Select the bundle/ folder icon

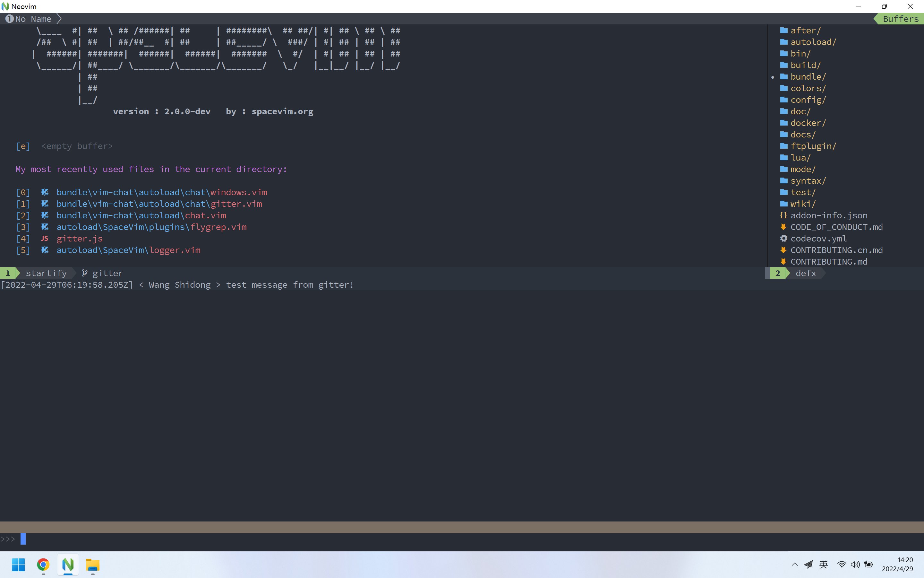tap(784, 76)
